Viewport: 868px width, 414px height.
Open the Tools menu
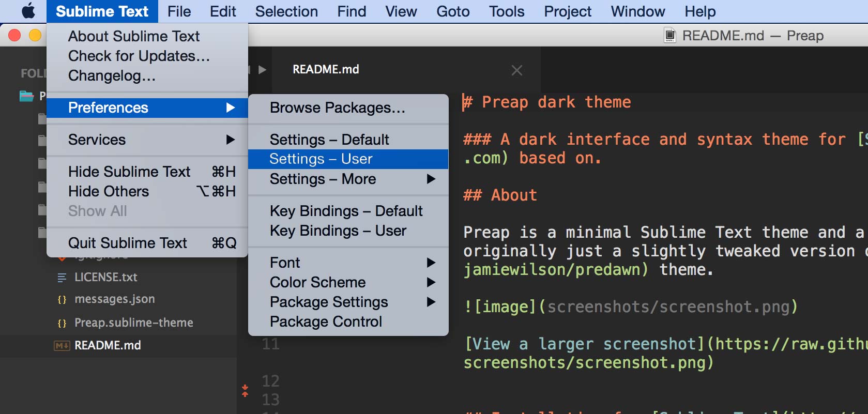click(x=507, y=11)
